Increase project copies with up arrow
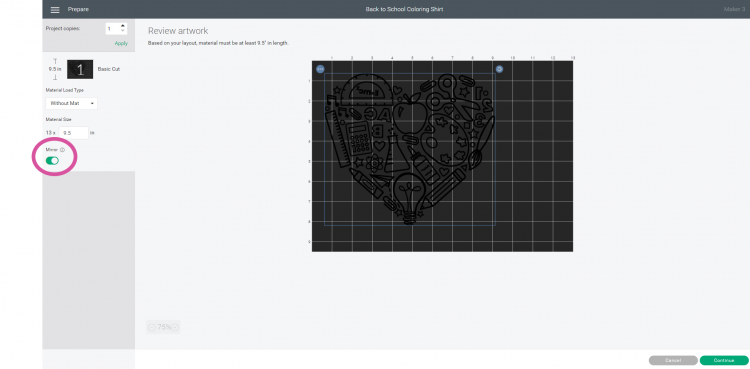 pyautogui.click(x=123, y=26)
